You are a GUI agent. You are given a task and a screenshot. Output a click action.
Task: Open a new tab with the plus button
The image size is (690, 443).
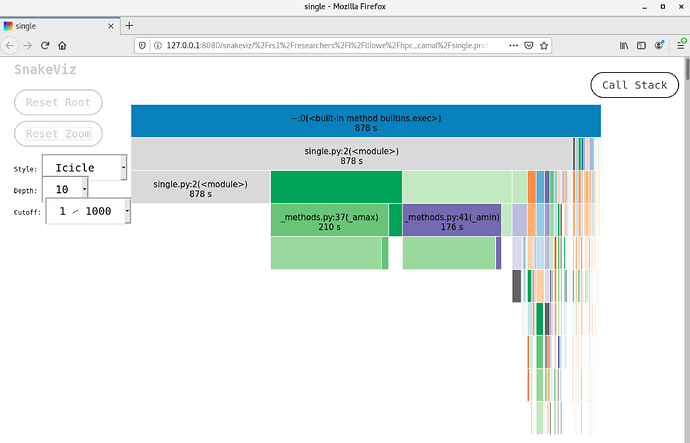(130, 24)
